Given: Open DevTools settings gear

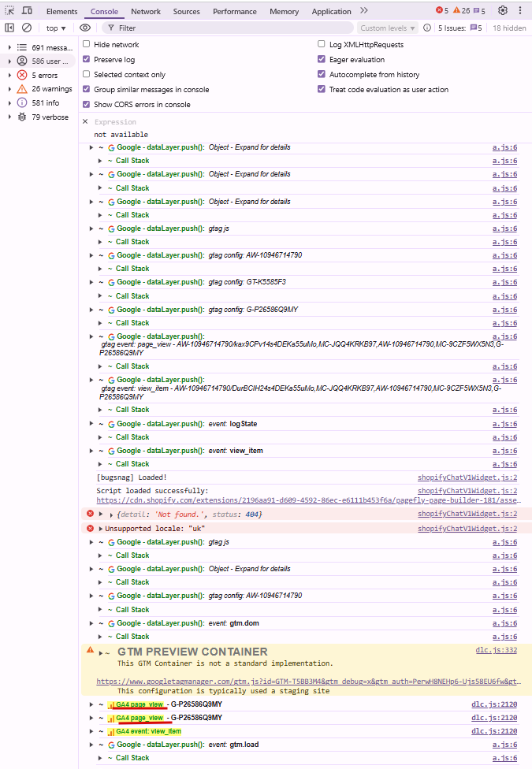Looking at the screenshot, I should click(x=503, y=10).
